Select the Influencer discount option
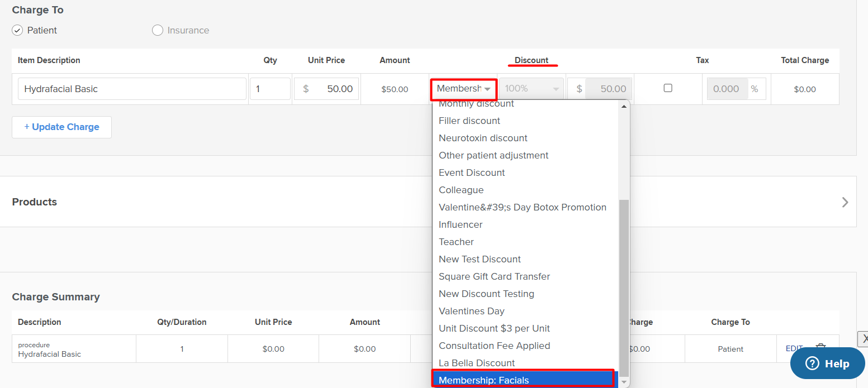 tap(525, 224)
